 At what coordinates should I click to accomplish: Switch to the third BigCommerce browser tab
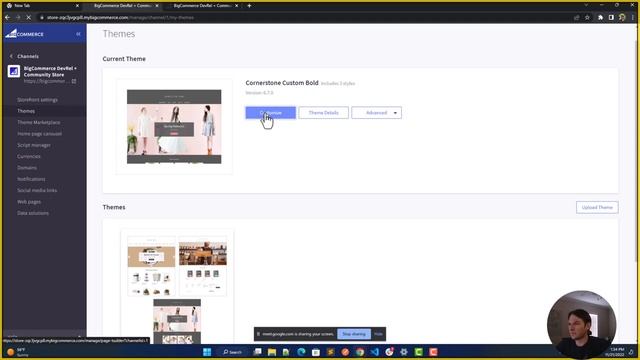(202, 6)
